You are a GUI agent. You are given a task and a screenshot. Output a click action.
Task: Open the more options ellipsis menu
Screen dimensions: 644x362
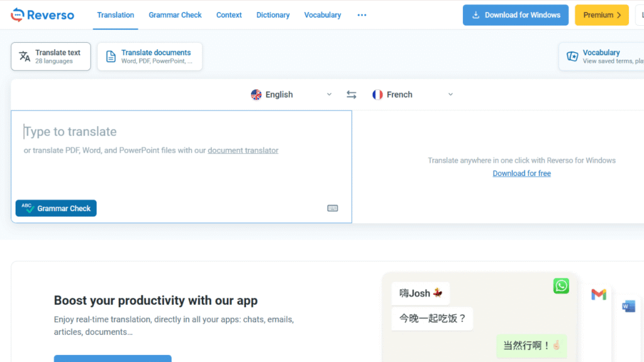pos(362,15)
